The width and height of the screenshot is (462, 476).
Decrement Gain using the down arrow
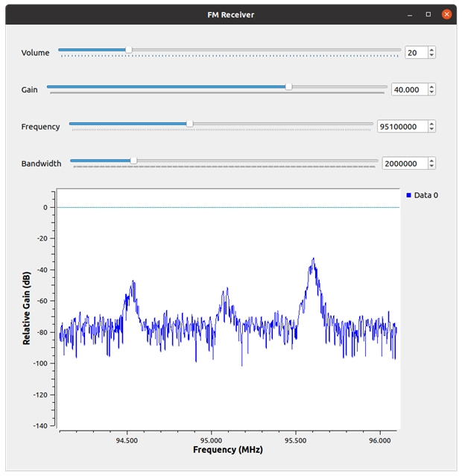(x=432, y=92)
